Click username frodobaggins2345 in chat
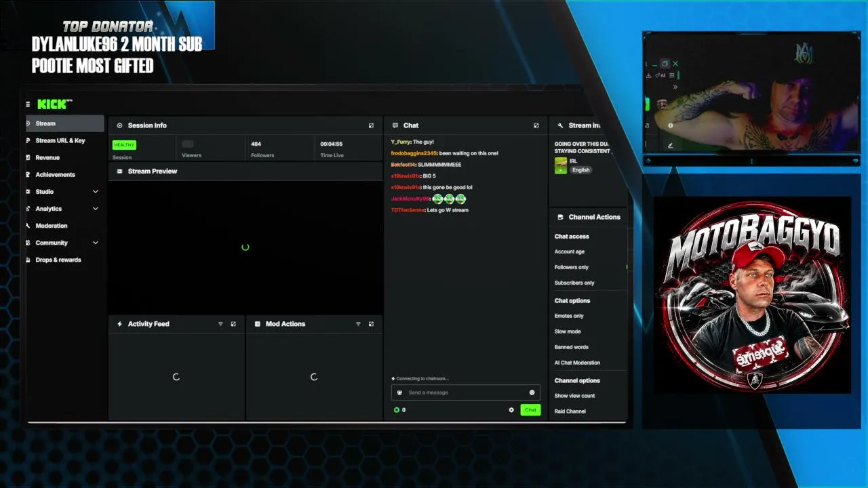868x488 pixels. [414, 153]
